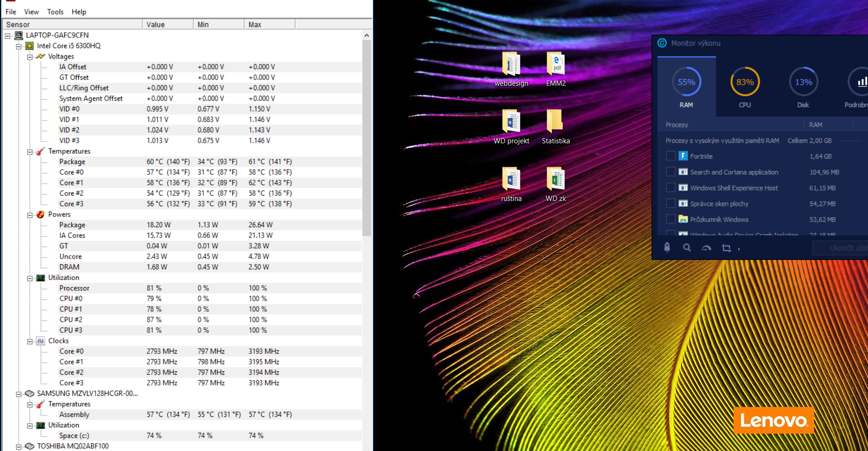Select the Průzkumník Windows process checkbox

(671, 219)
